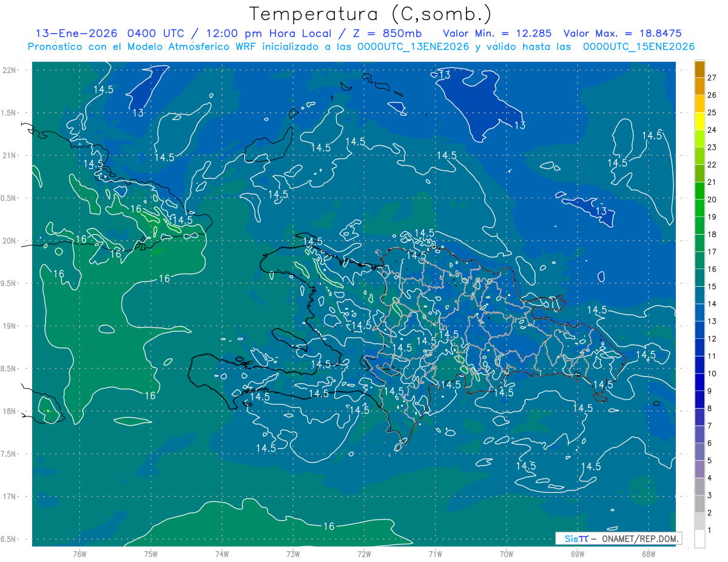Click the '17N' latitude axis label
Screen dimensions: 728x562
[x=9, y=497]
